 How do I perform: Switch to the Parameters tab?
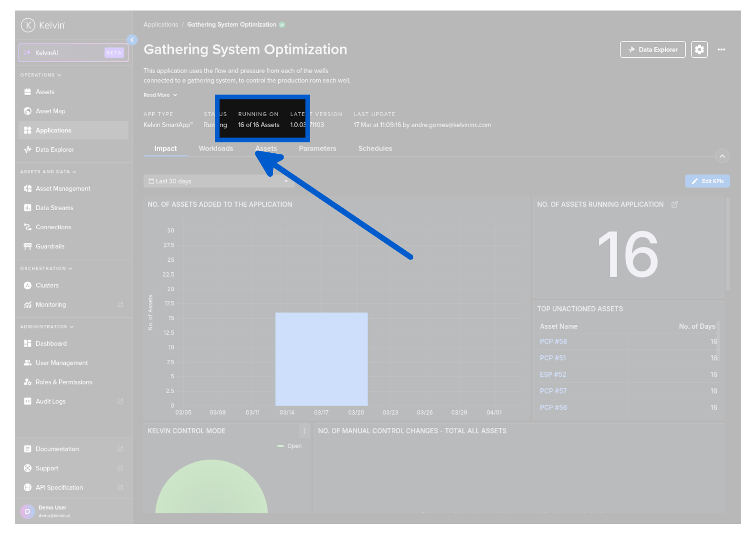(317, 149)
